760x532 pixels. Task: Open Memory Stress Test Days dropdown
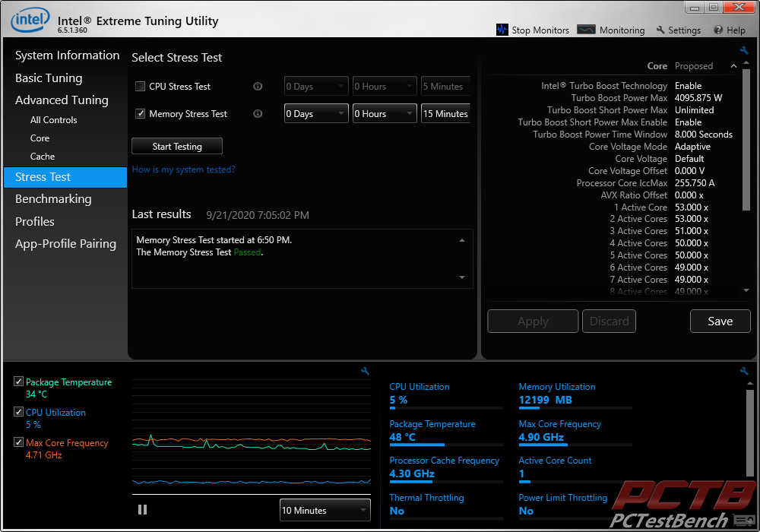316,113
